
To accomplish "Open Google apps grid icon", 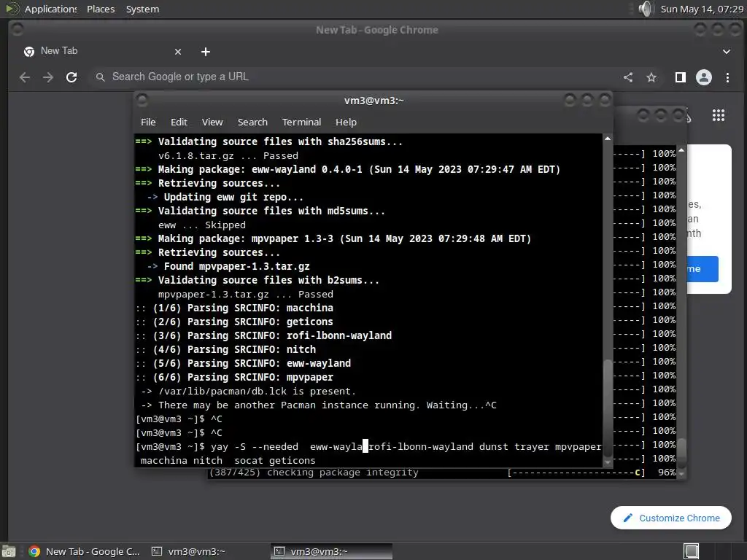I will tap(719, 114).
